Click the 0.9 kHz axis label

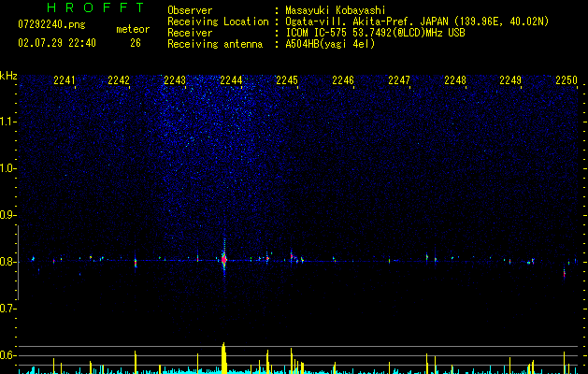pyautogui.click(x=7, y=215)
